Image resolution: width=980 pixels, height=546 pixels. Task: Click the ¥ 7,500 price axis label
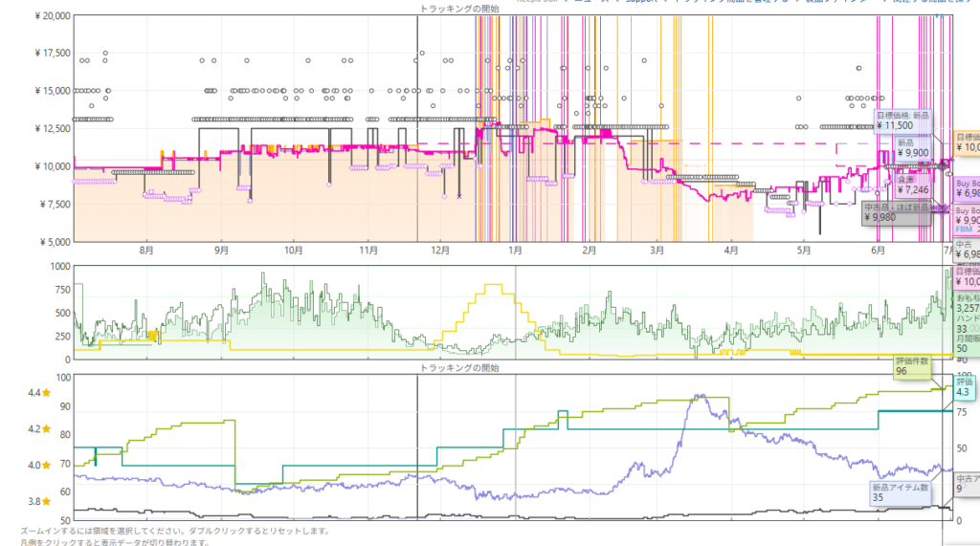[55, 205]
